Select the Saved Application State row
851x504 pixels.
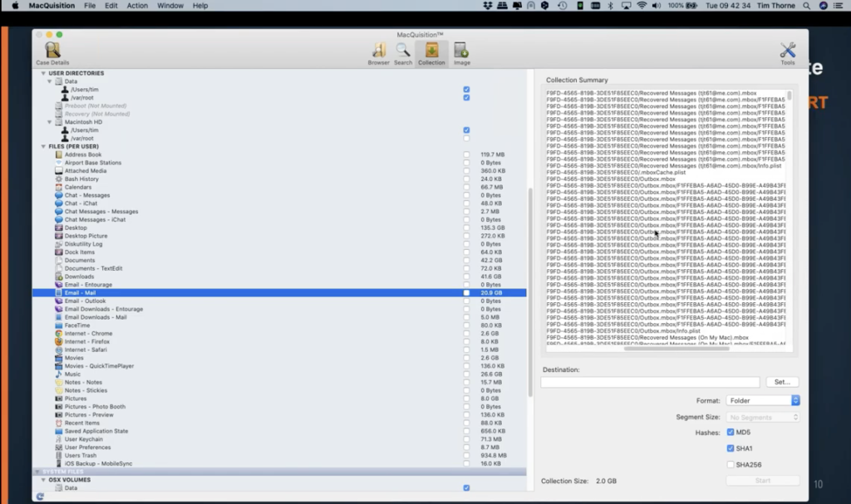coord(279,431)
